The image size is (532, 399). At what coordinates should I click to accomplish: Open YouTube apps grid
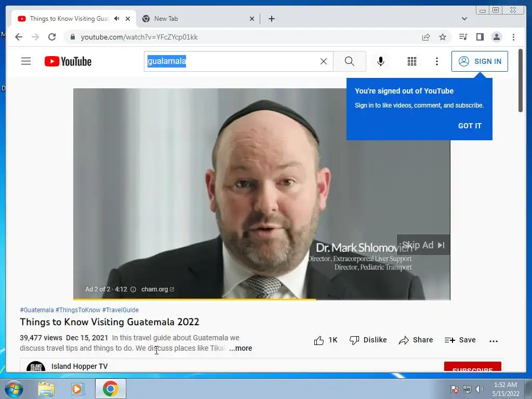(412, 61)
